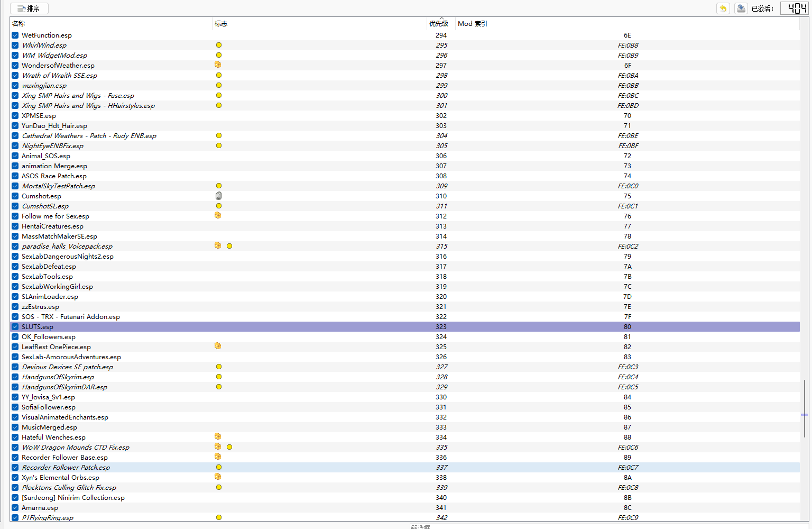Click yellow flag on Cathedral Weathers Rudy ENB patch
Screen dimensions: 812x529
click(219, 135)
